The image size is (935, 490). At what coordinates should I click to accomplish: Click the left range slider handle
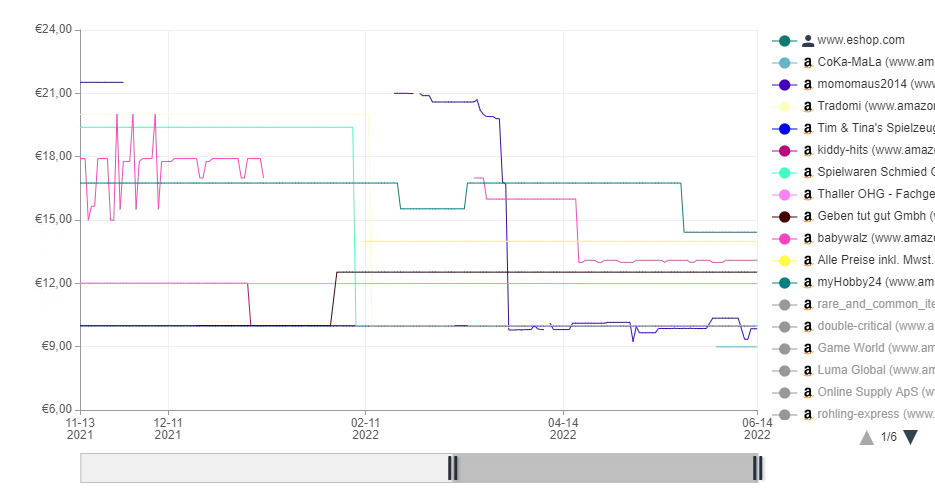tap(453, 468)
